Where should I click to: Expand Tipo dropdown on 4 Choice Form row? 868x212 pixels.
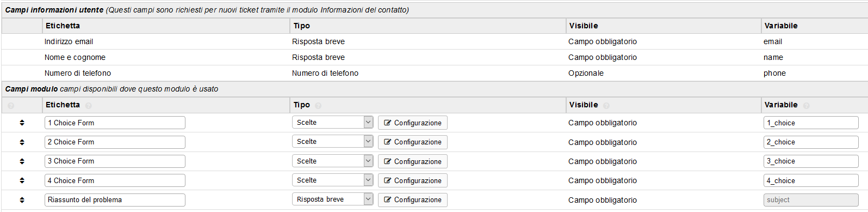click(332, 180)
